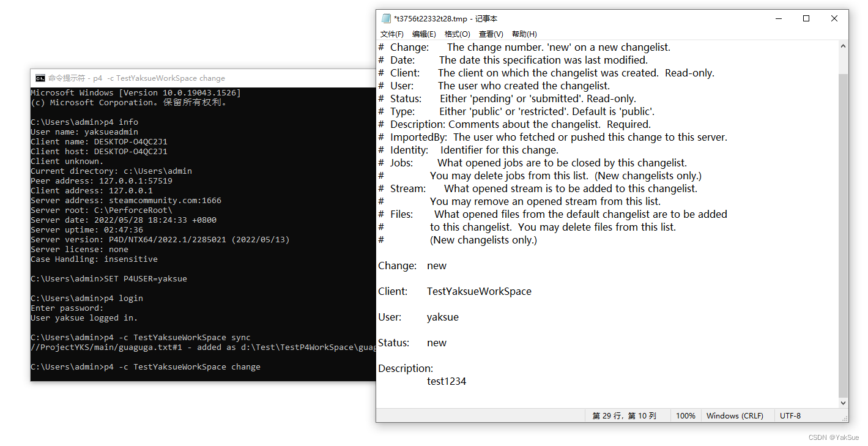Image resolution: width=868 pixels, height=446 pixels.
Task: Open the 帮助(H) menu in Notepad
Action: (524, 34)
